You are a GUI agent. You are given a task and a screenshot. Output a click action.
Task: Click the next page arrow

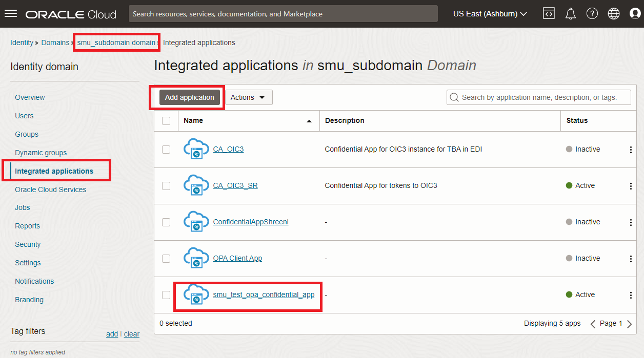coord(629,323)
